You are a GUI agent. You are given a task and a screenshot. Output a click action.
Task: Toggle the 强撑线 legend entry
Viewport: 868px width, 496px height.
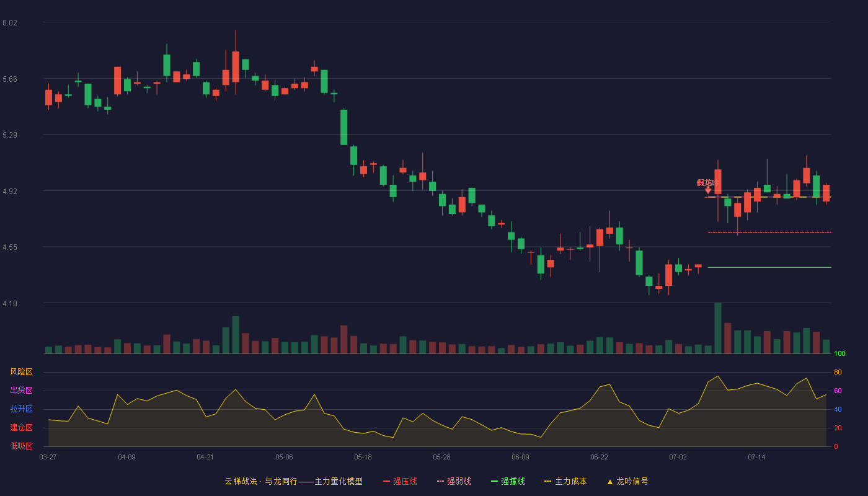pyautogui.click(x=508, y=481)
